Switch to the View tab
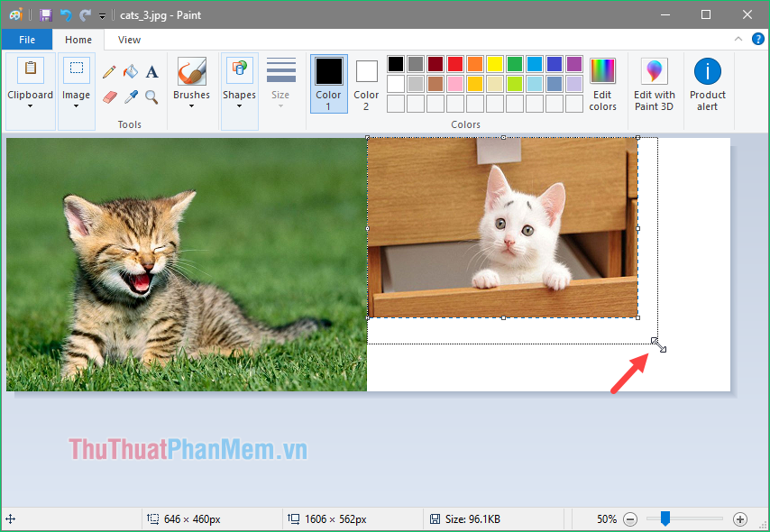Viewport: 770px width, 532px height. [129, 40]
